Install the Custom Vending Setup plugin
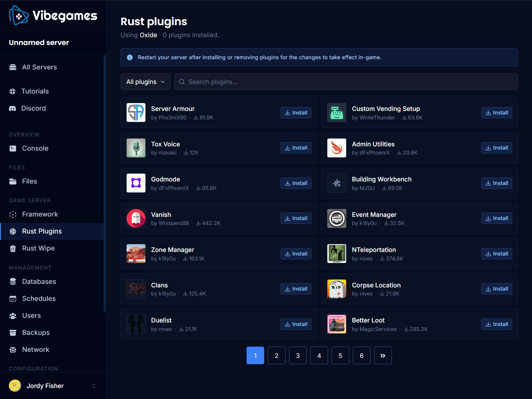Viewport: 532px width, 399px height. pyautogui.click(x=497, y=113)
